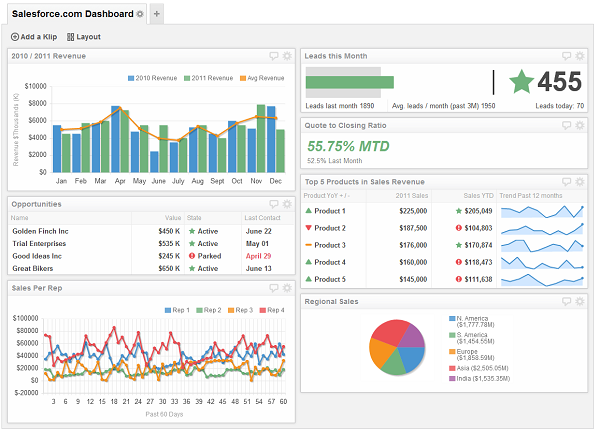Click the gear icon on the Opportunities klip
Image resolution: width=600 pixels, height=433 pixels.
(x=287, y=204)
